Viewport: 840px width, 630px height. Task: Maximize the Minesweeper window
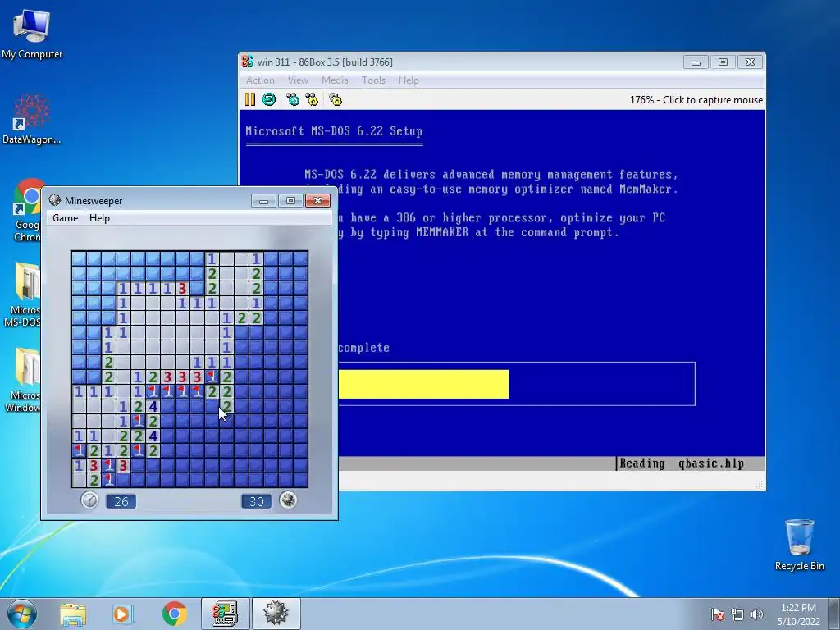pos(290,201)
